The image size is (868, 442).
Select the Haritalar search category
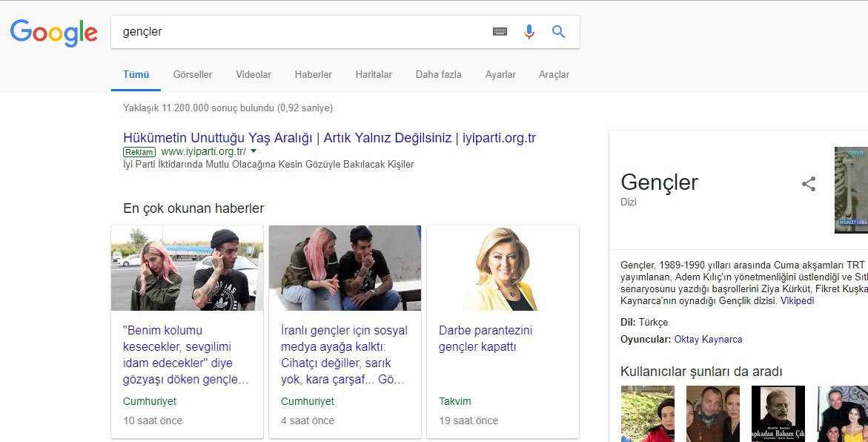click(373, 74)
